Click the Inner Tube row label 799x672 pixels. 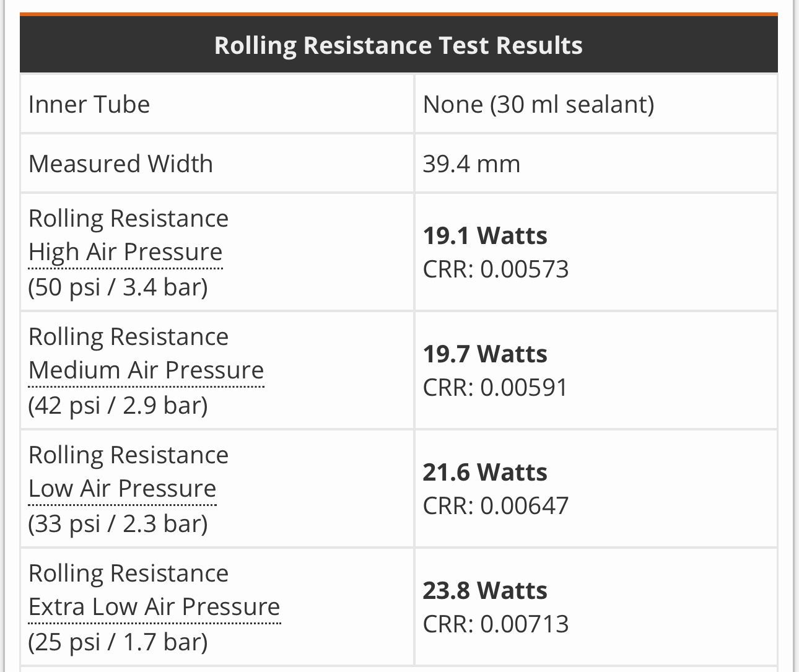point(89,104)
